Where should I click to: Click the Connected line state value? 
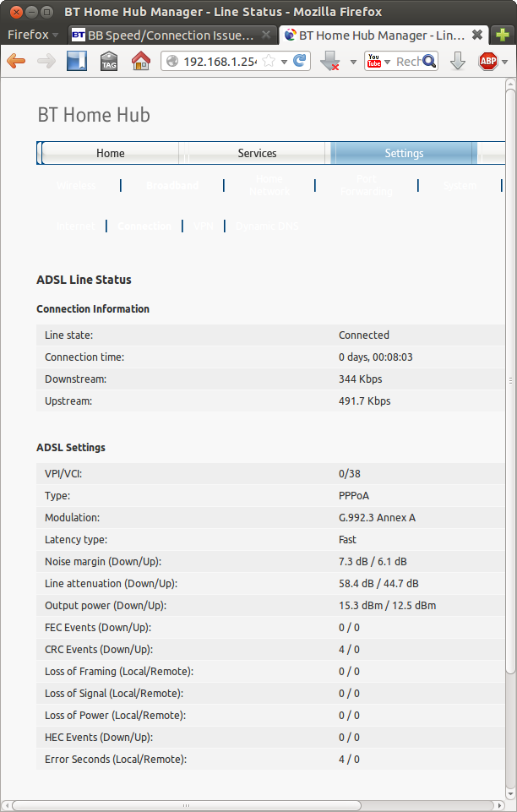(364, 335)
